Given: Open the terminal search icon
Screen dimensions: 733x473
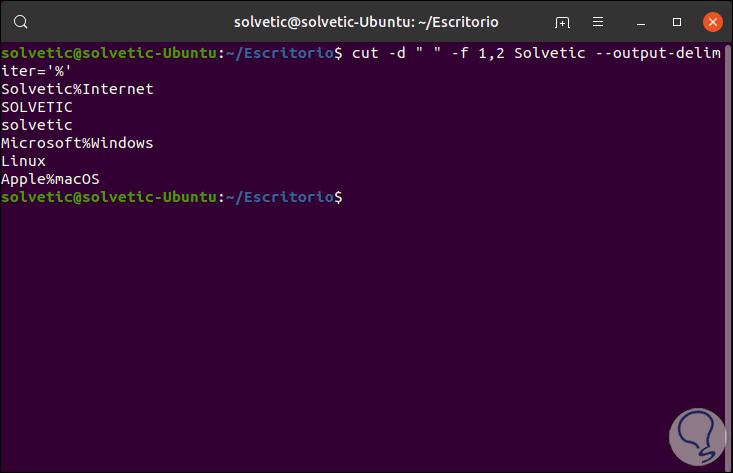Looking at the screenshot, I should pyautogui.click(x=22, y=21).
